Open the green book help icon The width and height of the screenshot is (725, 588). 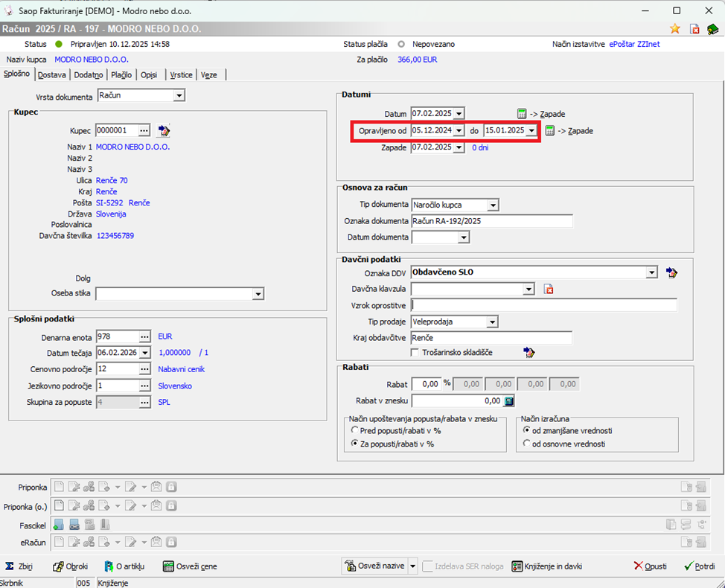712,29
